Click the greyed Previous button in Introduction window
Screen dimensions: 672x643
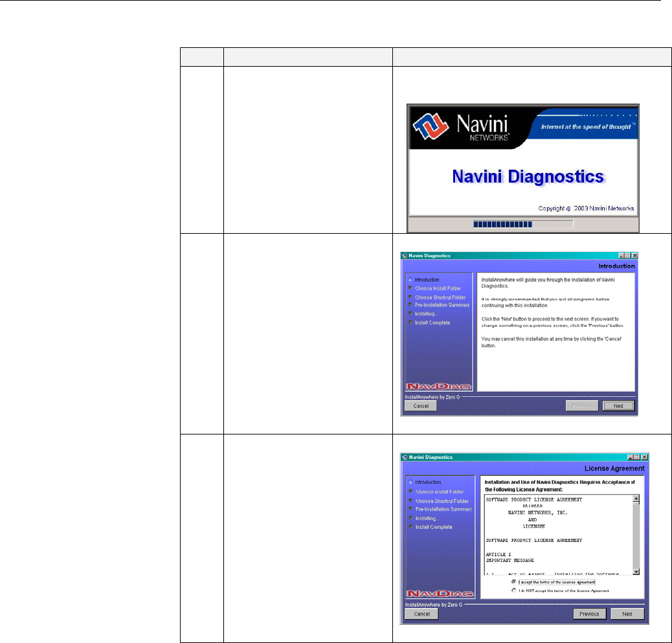tap(581, 405)
